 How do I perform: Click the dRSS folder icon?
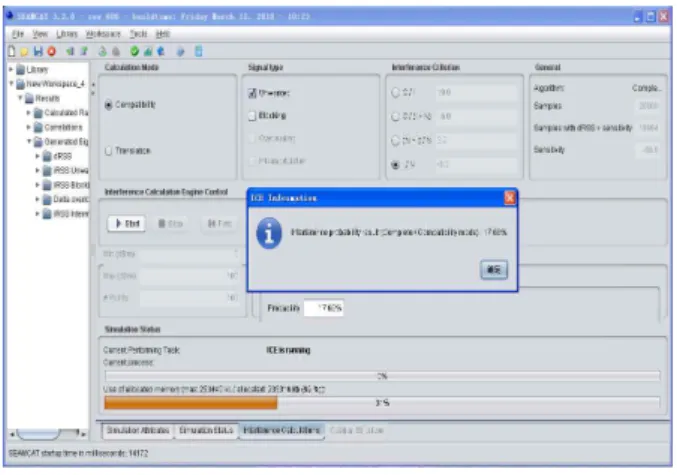pos(47,156)
